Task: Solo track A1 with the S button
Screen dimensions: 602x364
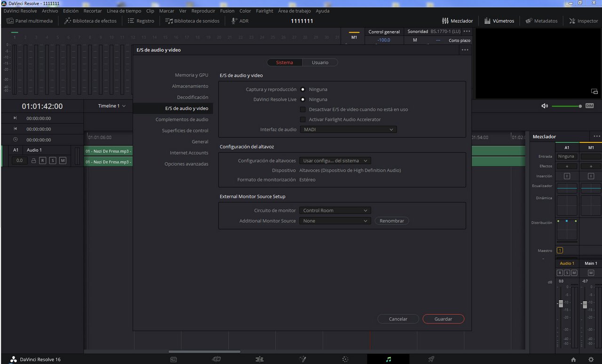Action: tap(53, 161)
